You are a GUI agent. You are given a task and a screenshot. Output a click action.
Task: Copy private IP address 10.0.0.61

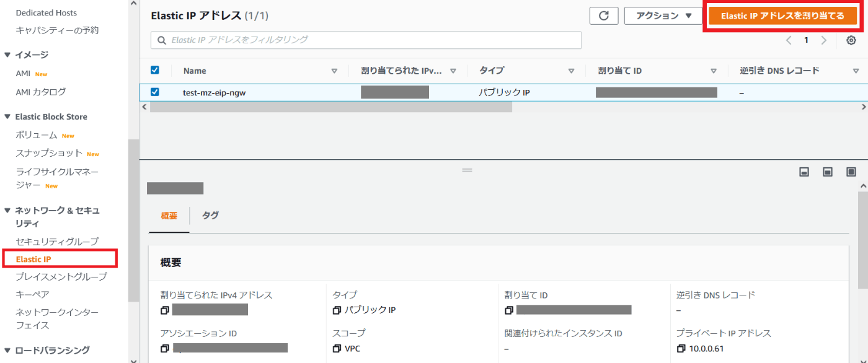click(681, 348)
